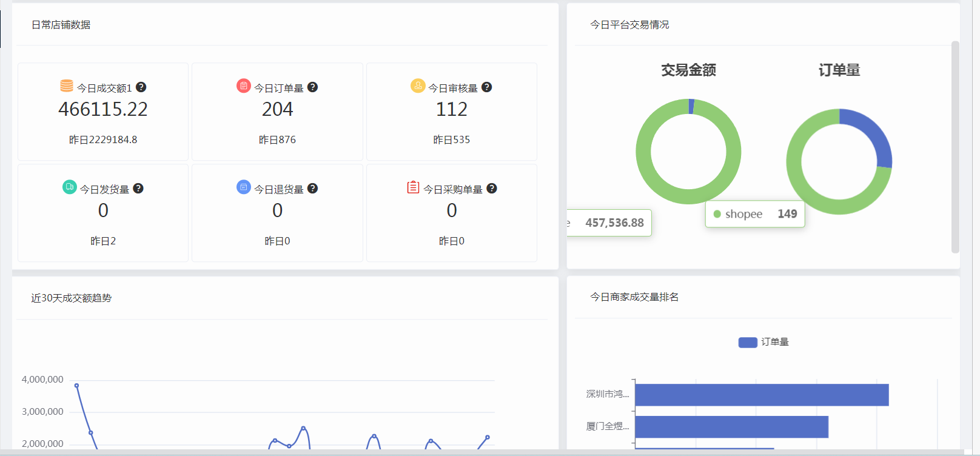
Task: Open help tooltip next to 今日采购单量
Action: 492,189
